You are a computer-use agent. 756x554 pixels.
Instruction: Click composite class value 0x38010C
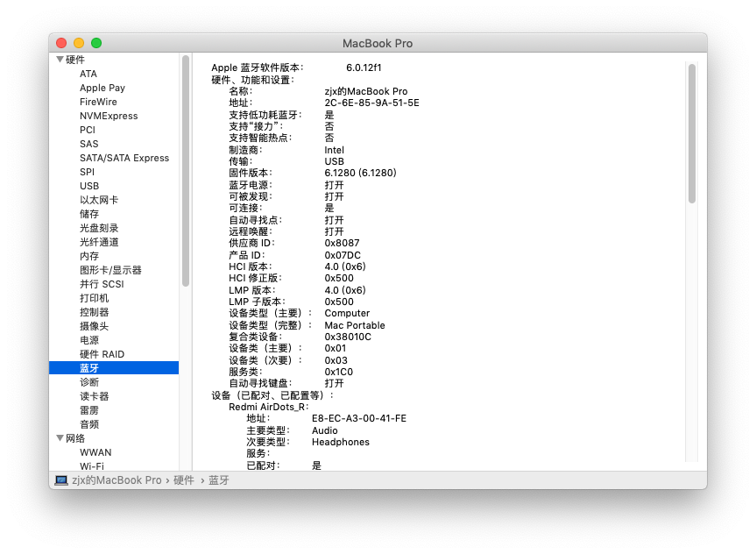[x=348, y=337]
